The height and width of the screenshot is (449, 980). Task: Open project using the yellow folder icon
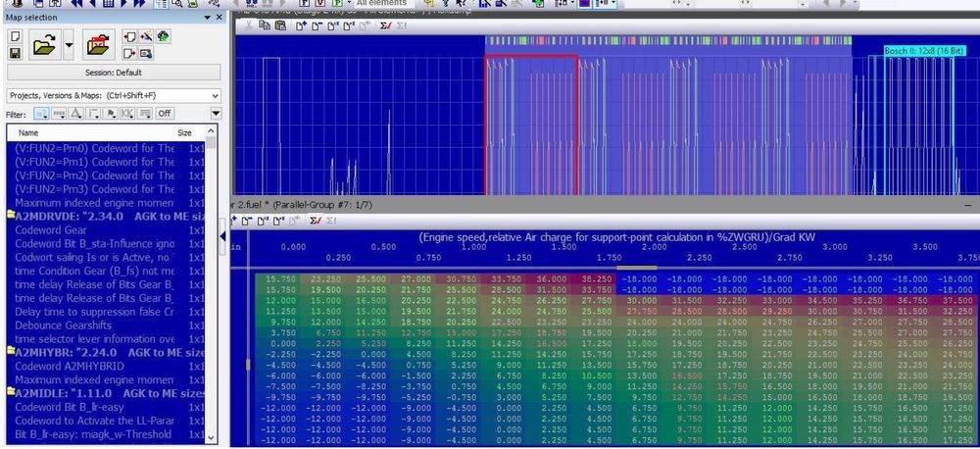coord(46,45)
